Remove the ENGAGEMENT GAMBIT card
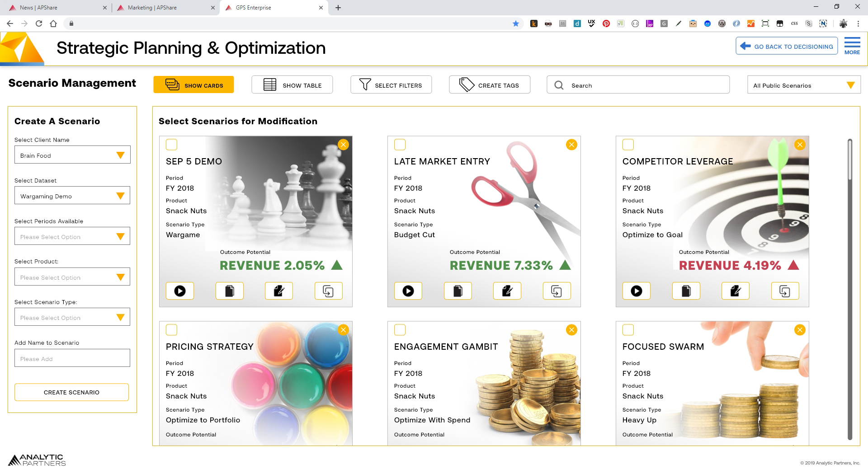The width and height of the screenshot is (868, 469). (572, 330)
